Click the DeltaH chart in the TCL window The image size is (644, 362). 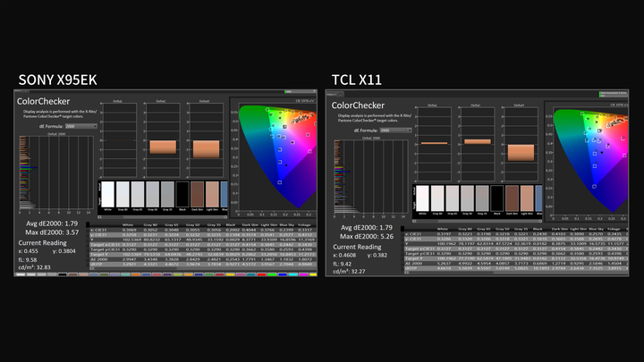coord(521,144)
